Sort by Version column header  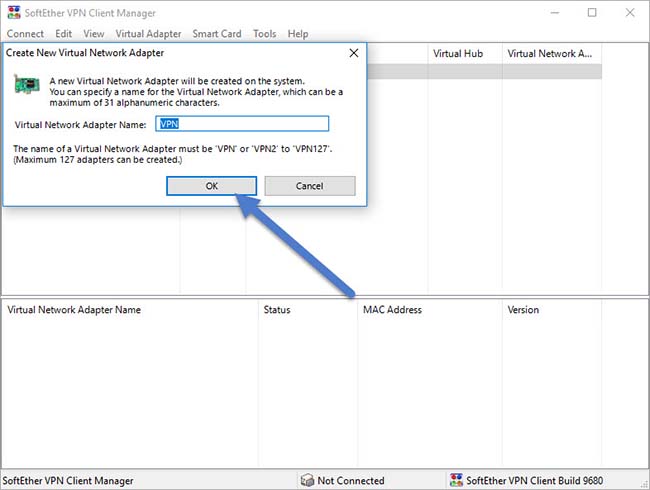552,310
